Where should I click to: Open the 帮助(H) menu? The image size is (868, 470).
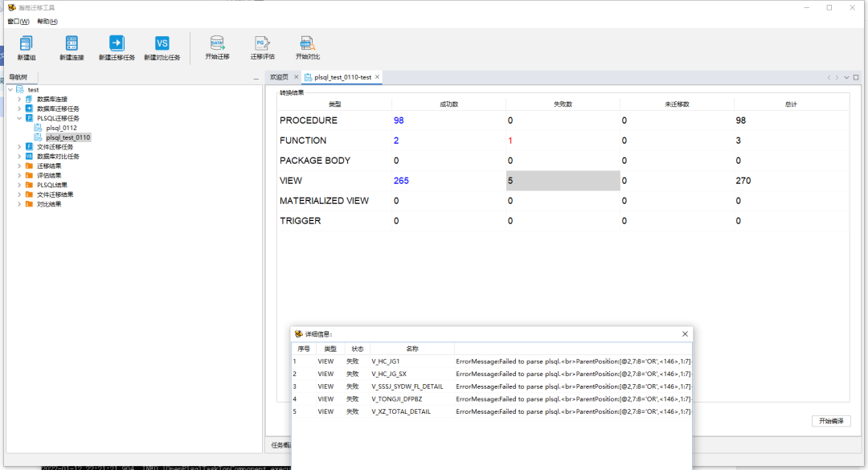[47, 22]
